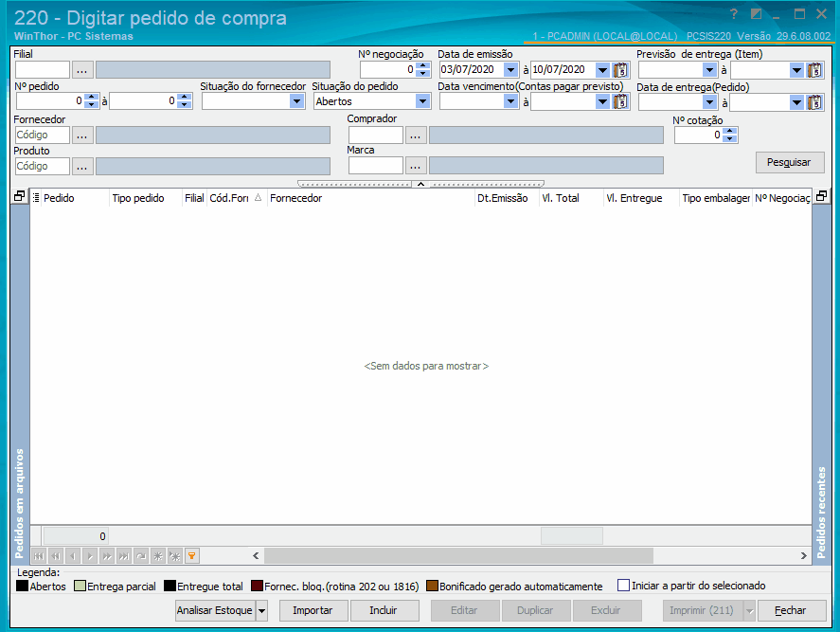The height and width of the screenshot is (632, 840).
Task: Open the Analisar Estoque dropdown arrow
Action: coord(262,610)
